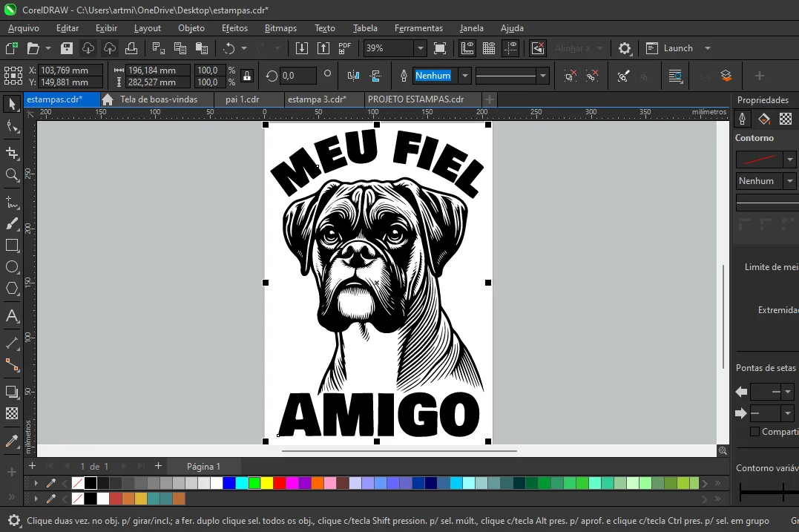Click the Export icon
Screen dimensions: 799x532
click(323, 48)
